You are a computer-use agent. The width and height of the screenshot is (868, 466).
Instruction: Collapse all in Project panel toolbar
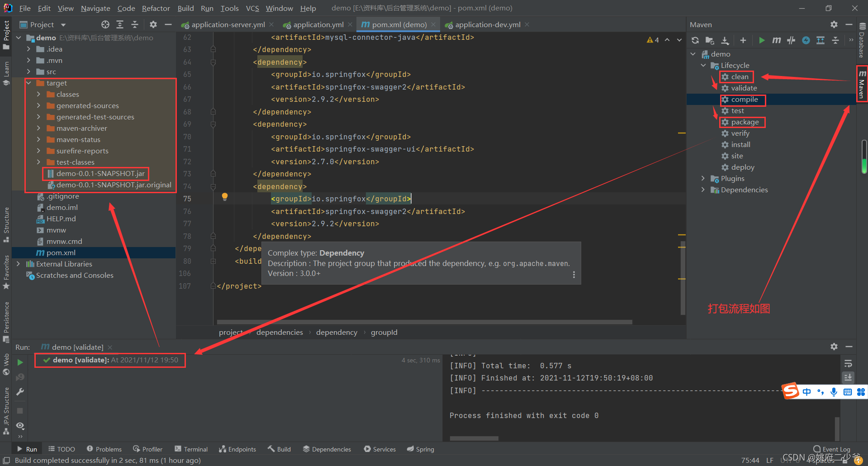coord(135,24)
